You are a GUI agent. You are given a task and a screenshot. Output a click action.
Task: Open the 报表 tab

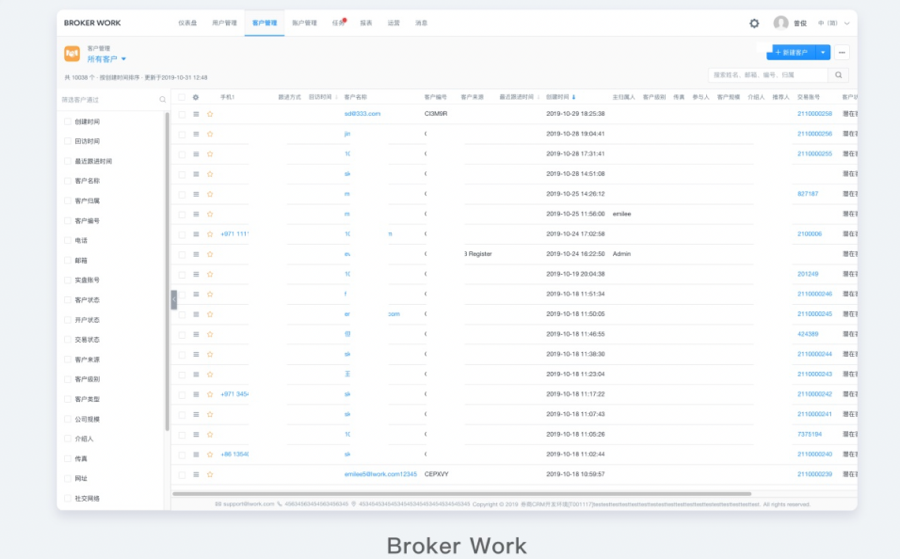(x=366, y=23)
